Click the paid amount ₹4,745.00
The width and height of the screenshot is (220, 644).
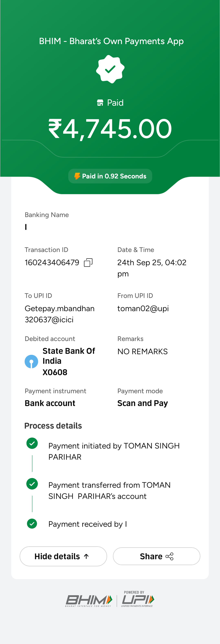tap(110, 129)
